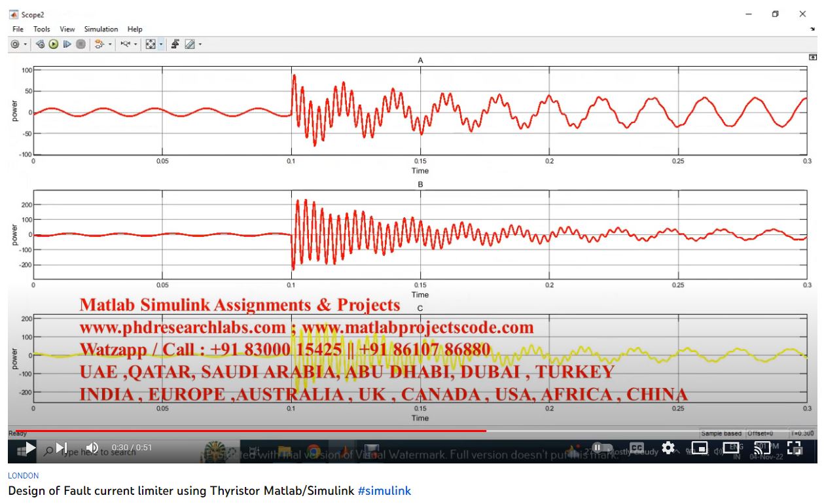Open the LONDON link below the video
Screen dimensions: 824x504
tap(23, 476)
